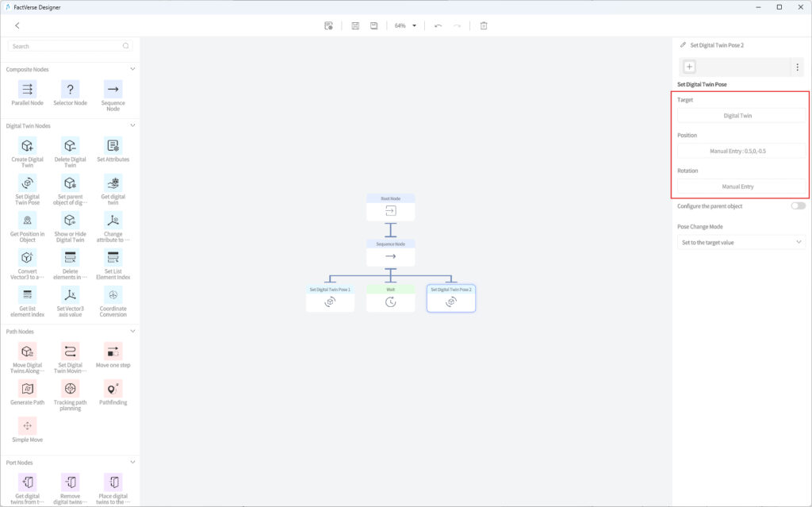Choose Set Digital Twin Pose palette icon
Image resolution: width=812 pixels, height=507 pixels.
[28, 183]
